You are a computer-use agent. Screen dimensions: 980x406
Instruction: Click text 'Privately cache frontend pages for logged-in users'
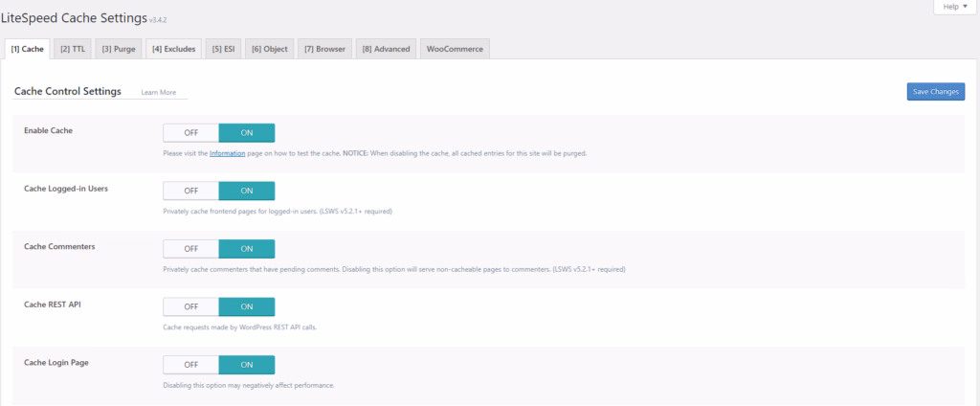[239, 212]
